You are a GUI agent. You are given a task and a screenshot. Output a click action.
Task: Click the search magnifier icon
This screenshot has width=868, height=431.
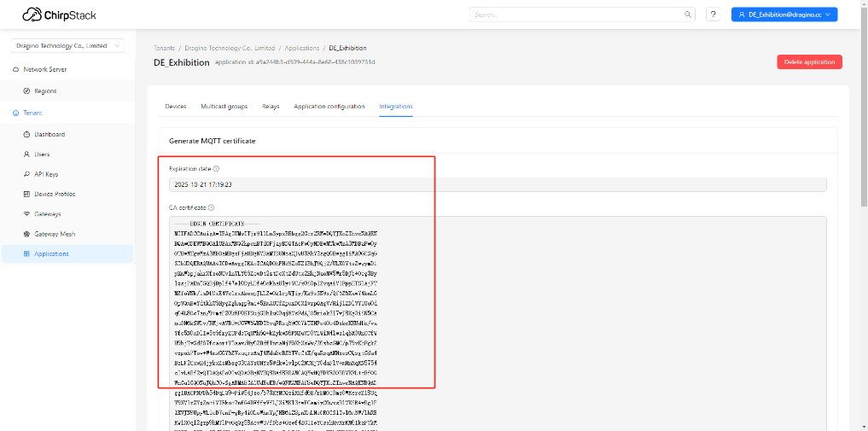pos(688,15)
